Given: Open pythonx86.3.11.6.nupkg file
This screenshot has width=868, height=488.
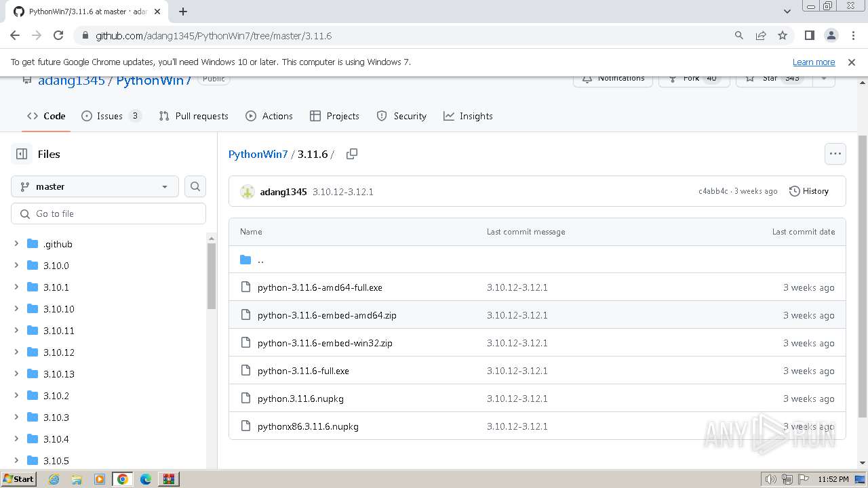Looking at the screenshot, I should pos(308,426).
